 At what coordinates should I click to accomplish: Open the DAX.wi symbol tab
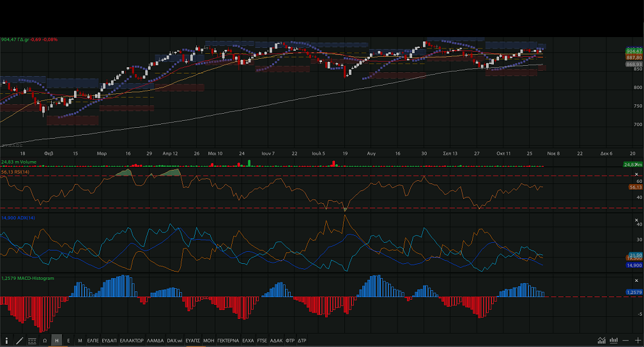coord(174,341)
